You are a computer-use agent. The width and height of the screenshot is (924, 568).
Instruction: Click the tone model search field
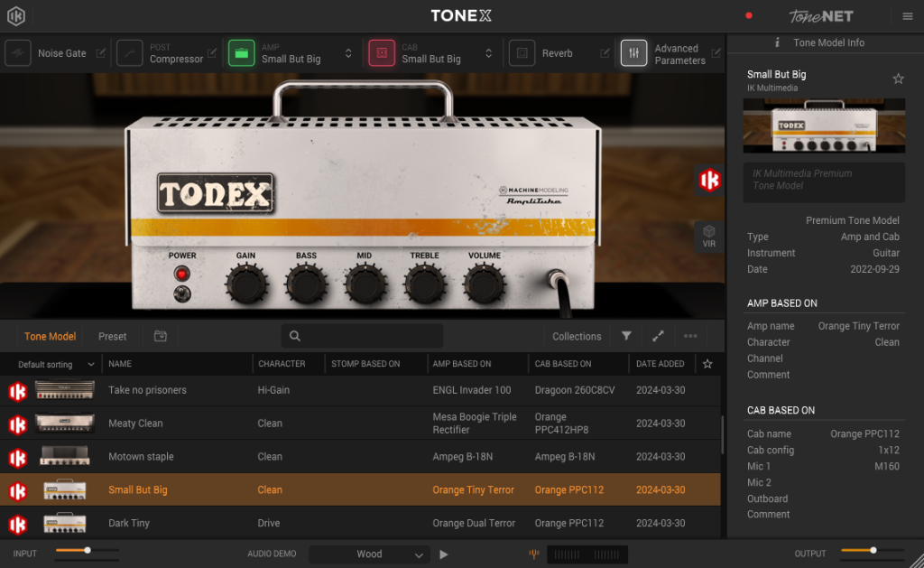(x=363, y=336)
